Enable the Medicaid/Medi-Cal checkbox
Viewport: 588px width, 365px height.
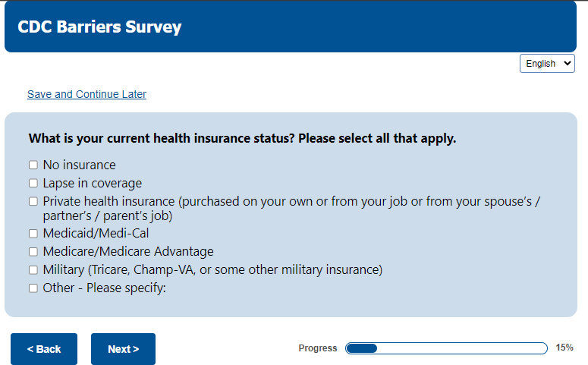[x=33, y=234]
